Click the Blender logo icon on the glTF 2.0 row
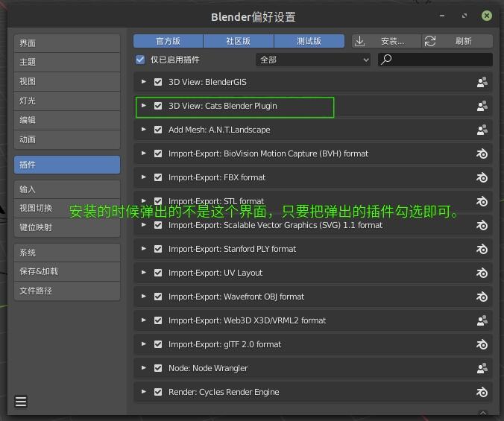This screenshot has height=421, width=504. (x=482, y=344)
